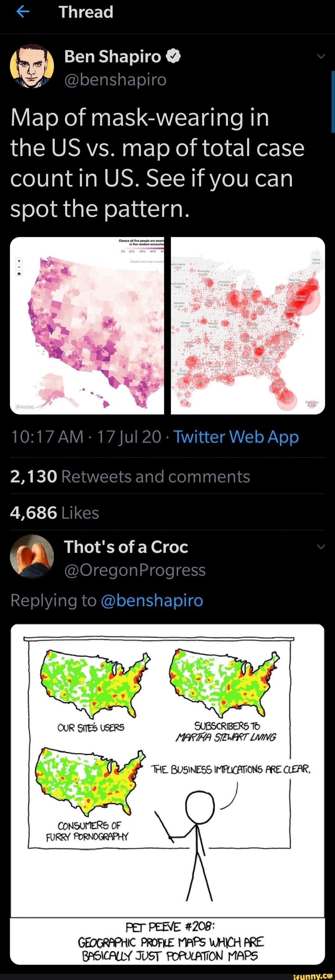The image size is (335, 980).
Task: Click Ben Shapiro's verified badge
Action: (173, 56)
